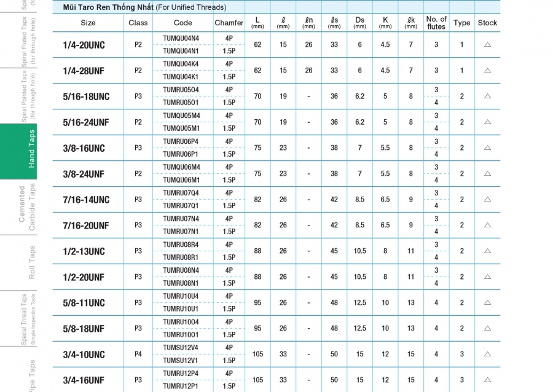
Task: Click the Type column header
Action: click(x=461, y=23)
